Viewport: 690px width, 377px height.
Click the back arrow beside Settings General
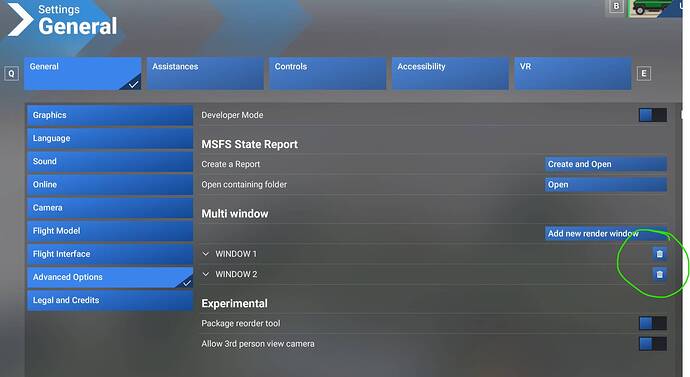click(x=20, y=19)
